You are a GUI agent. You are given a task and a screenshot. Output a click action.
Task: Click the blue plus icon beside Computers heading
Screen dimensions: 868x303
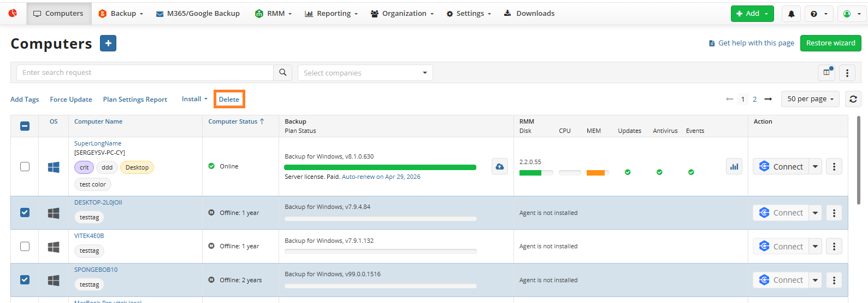click(x=108, y=43)
